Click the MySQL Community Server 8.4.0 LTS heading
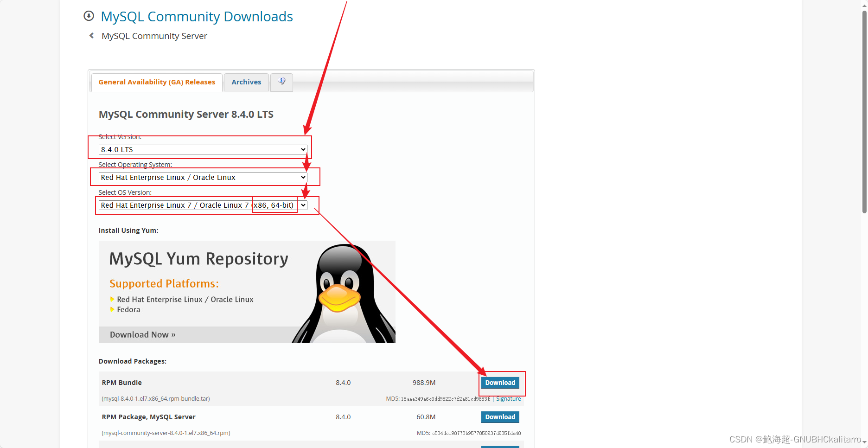Image resolution: width=868 pixels, height=448 pixels. coord(186,115)
